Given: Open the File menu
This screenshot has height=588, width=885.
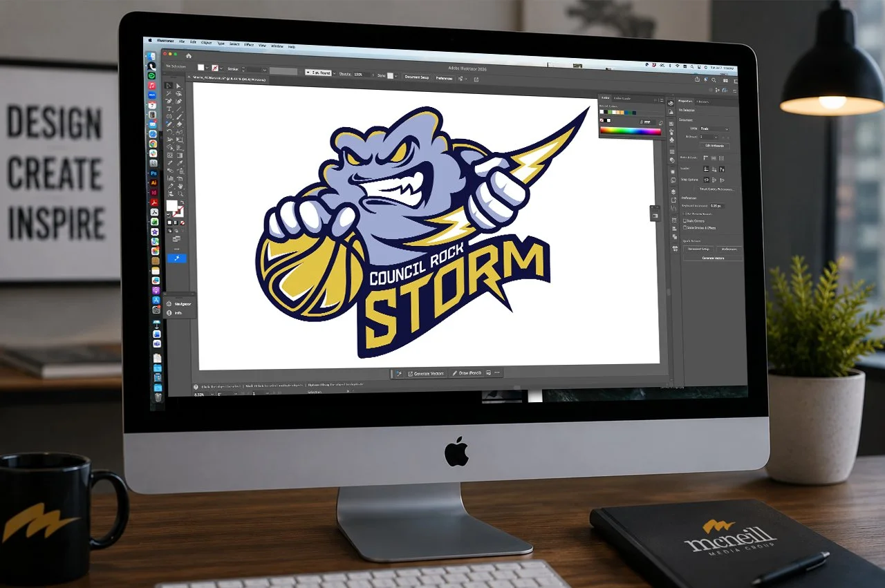Looking at the screenshot, I should point(182,41).
